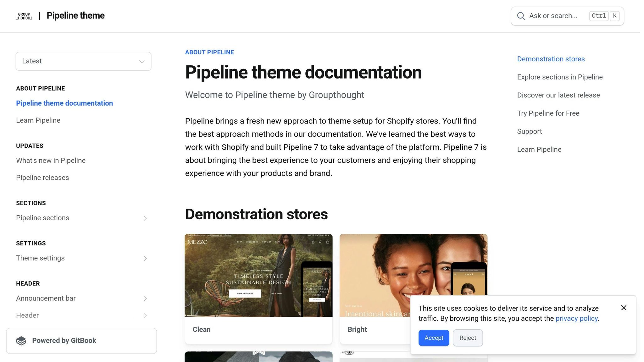Accept the cookies
The image size is (644, 362).
click(x=434, y=338)
